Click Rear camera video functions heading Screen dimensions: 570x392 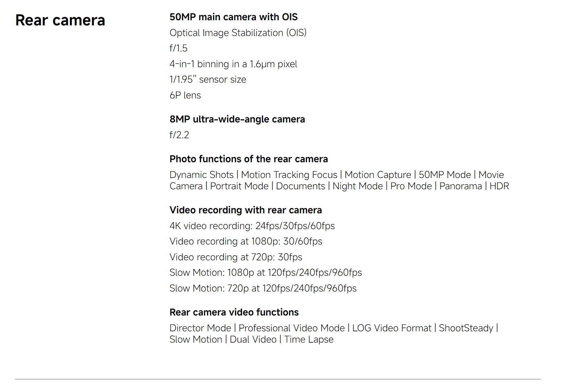pyautogui.click(x=234, y=312)
